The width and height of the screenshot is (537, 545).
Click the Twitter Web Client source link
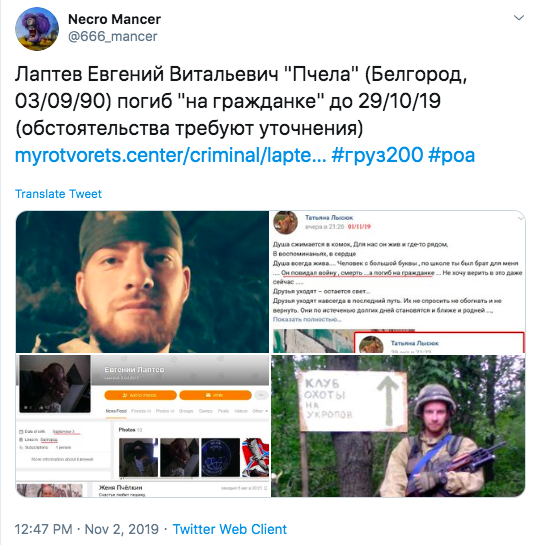230,529
